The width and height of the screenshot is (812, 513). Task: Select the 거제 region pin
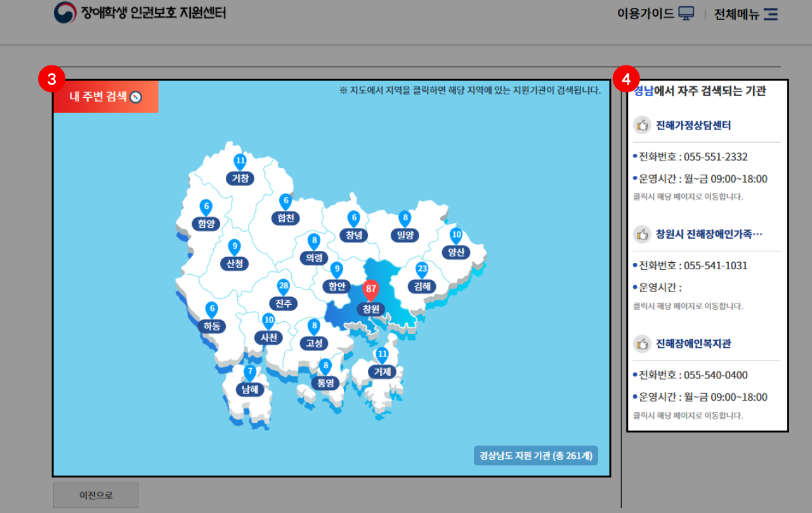point(382,364)
